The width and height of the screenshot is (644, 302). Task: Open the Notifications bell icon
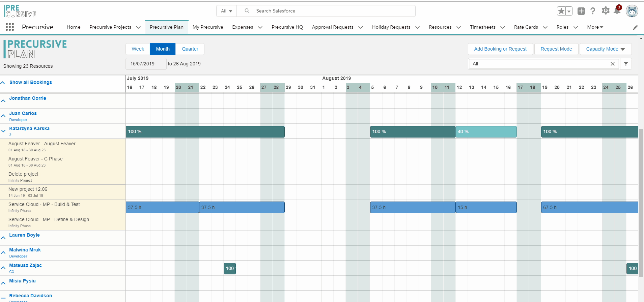click(x=617, y=11)
